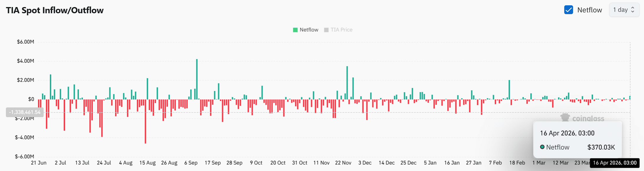Viewport: 644px width, 171px height.
Task: Hide the Netflow series via legend text
Action: (x=309, y=30)
